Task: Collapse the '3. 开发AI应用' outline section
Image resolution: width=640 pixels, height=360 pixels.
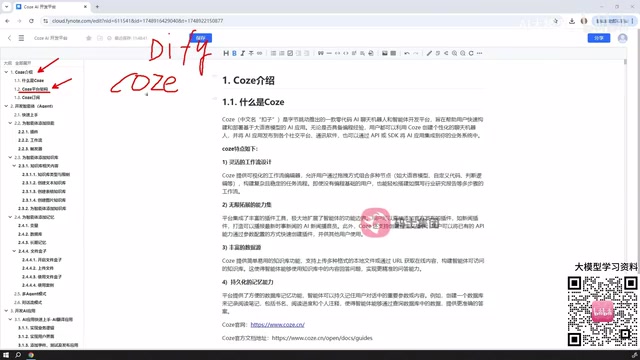Action: pyautogui.click(x=6, y=311)
